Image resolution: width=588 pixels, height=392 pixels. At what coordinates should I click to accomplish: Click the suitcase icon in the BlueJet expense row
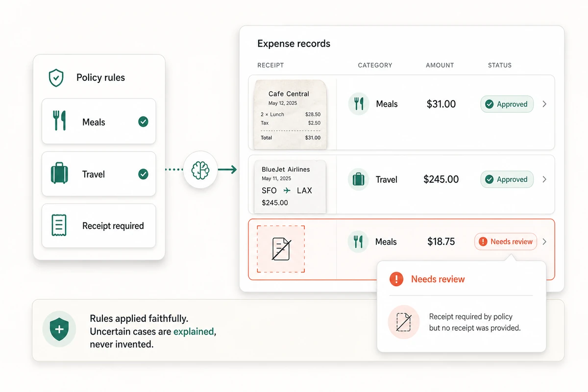(359, 179)
